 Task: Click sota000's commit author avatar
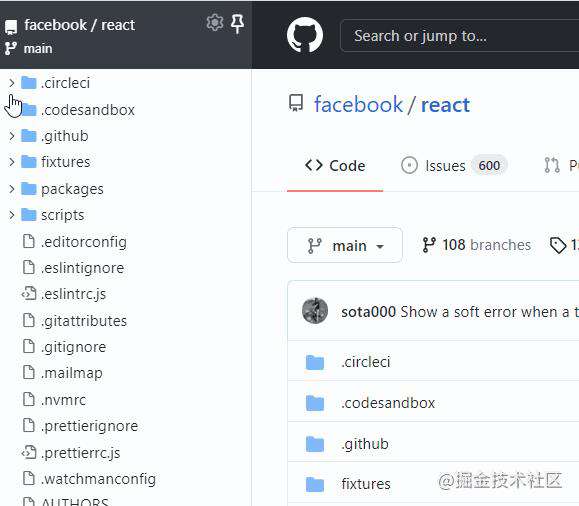click(x=315, y=311)
